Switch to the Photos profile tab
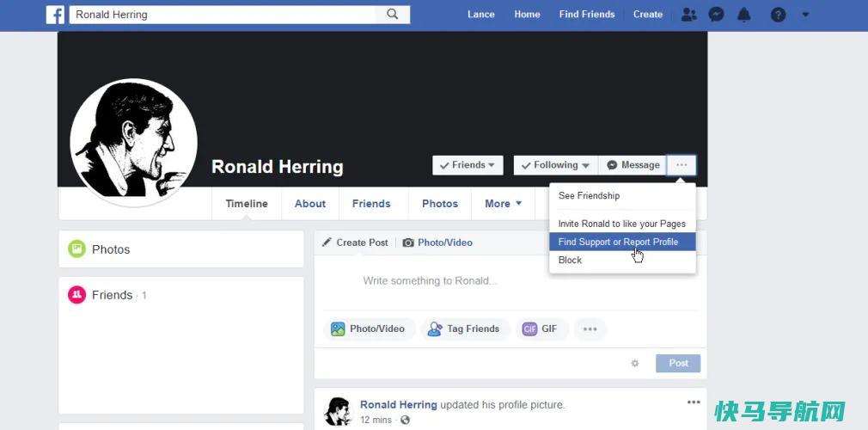Screen dimensions: 868x430 tap(440, 203)
